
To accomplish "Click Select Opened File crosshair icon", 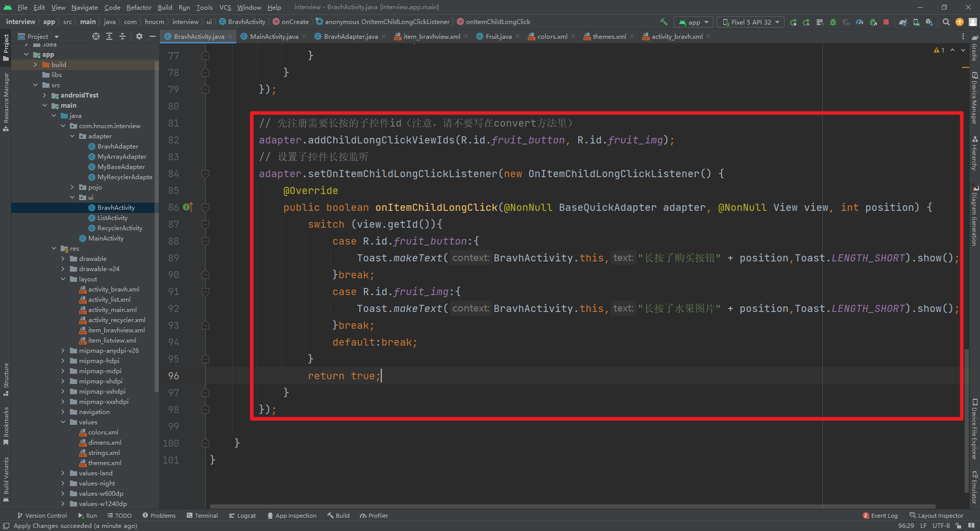I will tap(96, 36).
